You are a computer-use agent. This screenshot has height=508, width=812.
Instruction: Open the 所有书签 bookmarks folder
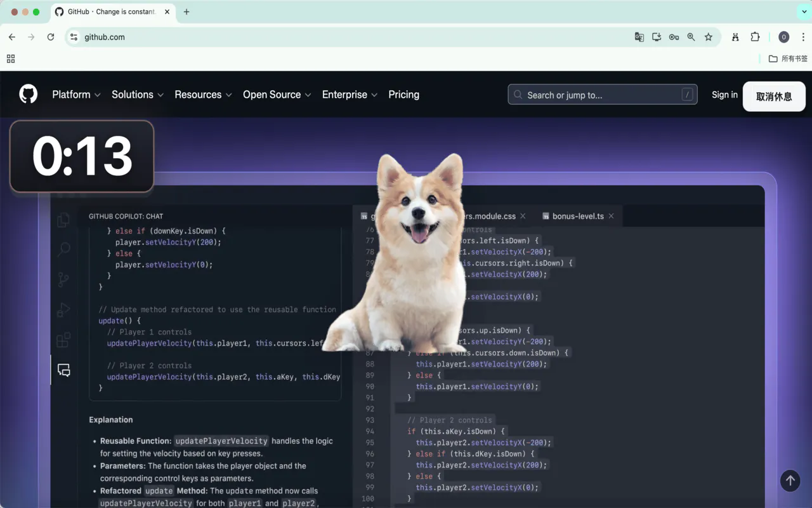click(788, 58)
